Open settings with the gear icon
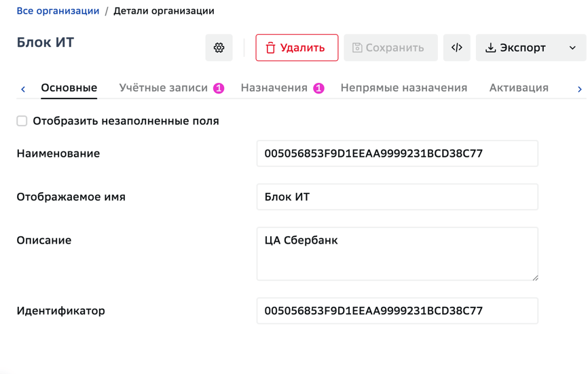This screenshot has width=588, height=374. click(219, 48)
